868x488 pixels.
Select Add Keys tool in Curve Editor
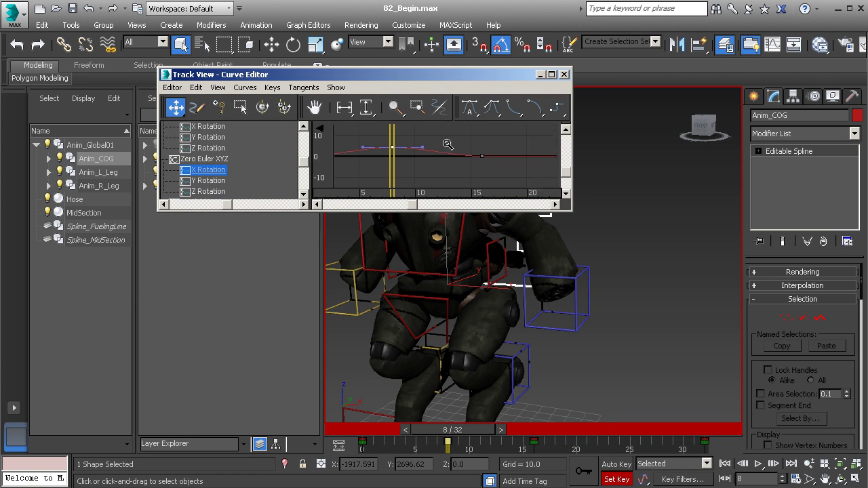tap(218, 107)
